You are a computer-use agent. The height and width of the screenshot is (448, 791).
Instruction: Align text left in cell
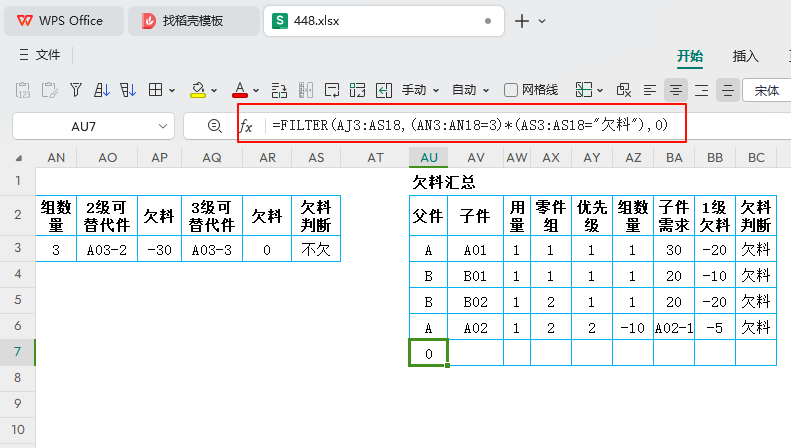650,90
